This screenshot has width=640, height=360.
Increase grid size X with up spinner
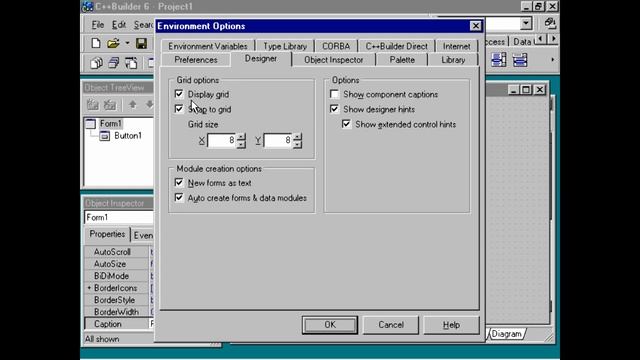241,137
